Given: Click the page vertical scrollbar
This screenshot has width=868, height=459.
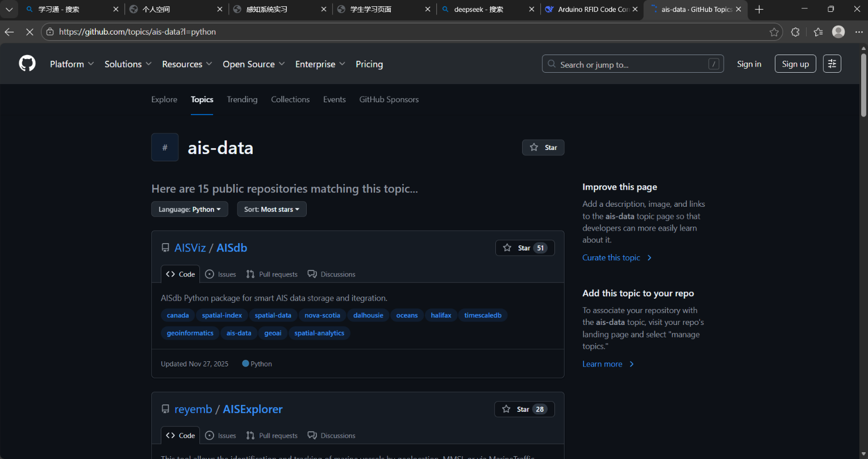Looking at the screenshot, I should coord(863,85).
